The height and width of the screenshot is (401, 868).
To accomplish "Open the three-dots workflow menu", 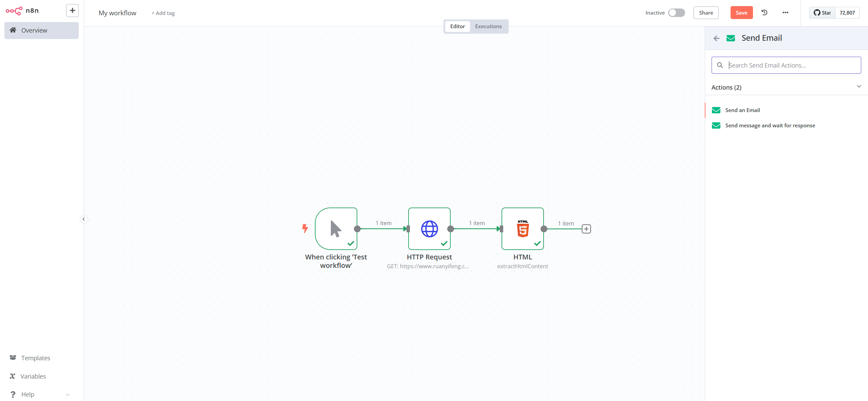I will [785, 13].
